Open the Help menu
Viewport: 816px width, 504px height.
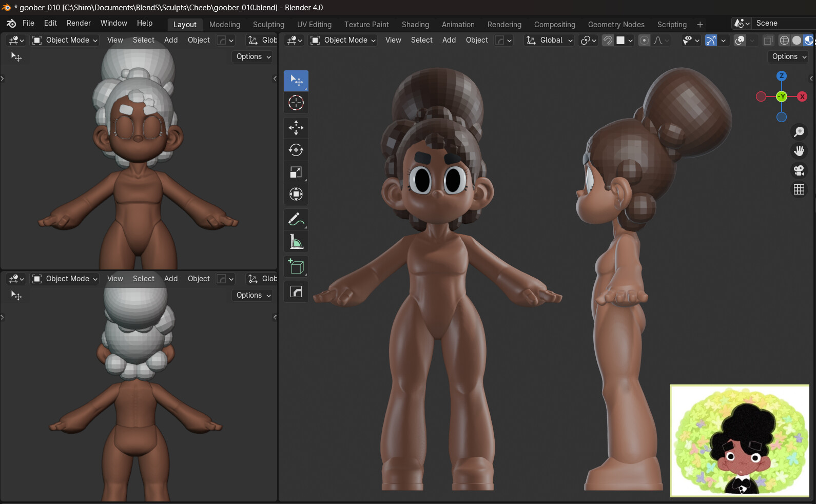point(145,23)
